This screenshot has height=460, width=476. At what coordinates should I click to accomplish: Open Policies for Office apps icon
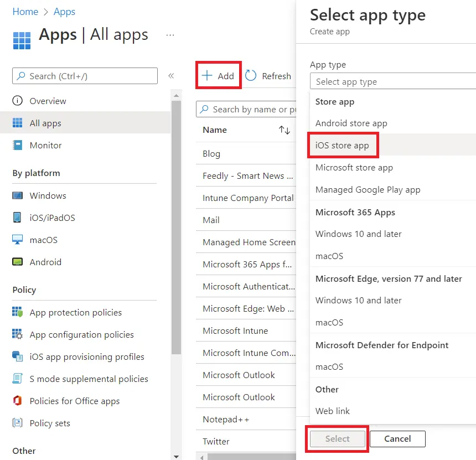(x=18, y=401)
